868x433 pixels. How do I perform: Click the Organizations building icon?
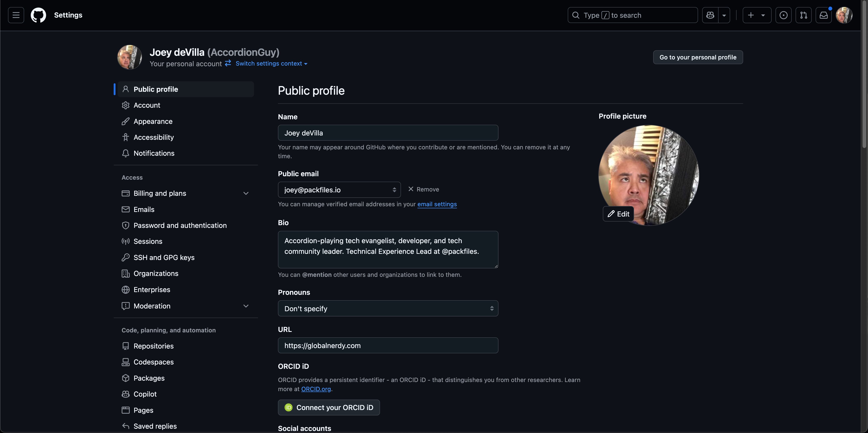tap(125, 273)
